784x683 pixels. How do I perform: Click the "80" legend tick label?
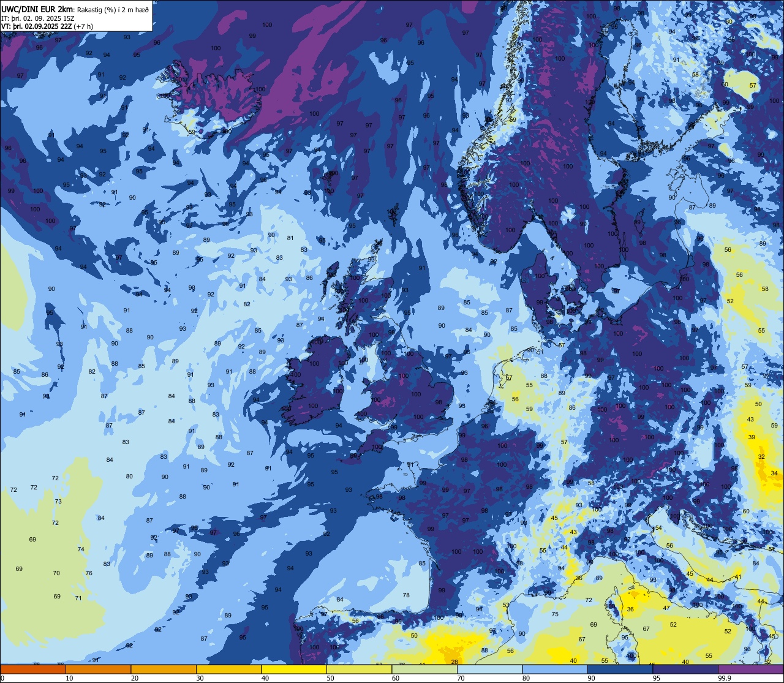tap(526, 678)
